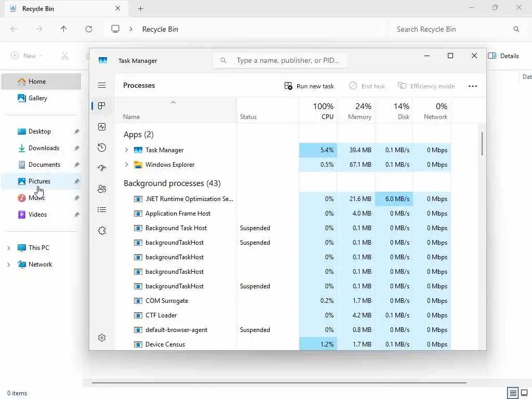Open Gallery in Explorer sidebar
The image size is (532, 399).
coord(41,98)
